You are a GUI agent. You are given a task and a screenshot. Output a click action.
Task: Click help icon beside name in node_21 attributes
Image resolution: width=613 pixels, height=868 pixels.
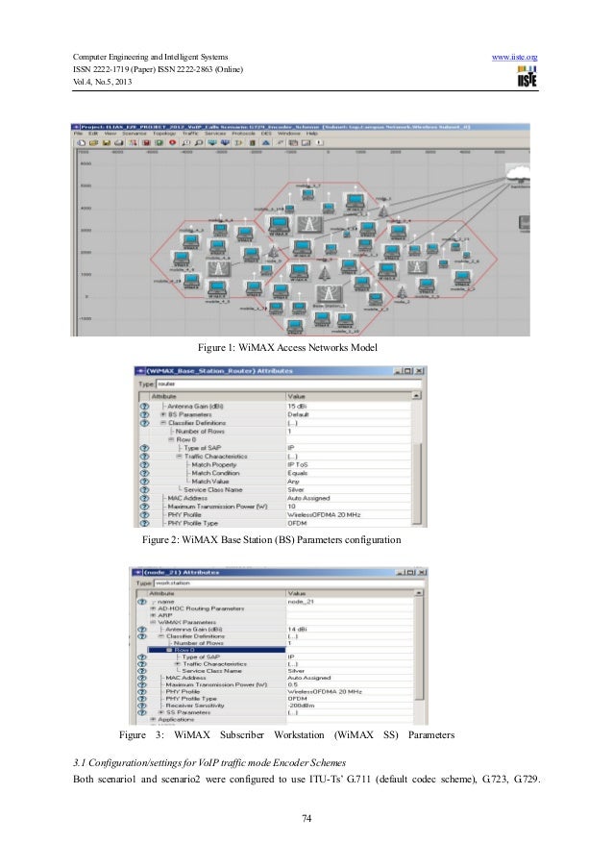click(141, 601)
